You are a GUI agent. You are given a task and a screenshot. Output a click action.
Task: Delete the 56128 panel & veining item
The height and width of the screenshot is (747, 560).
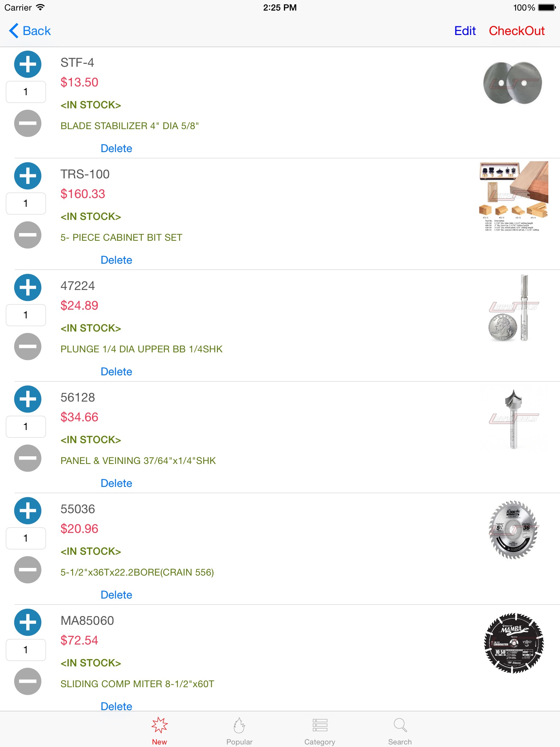click(116, 483)
